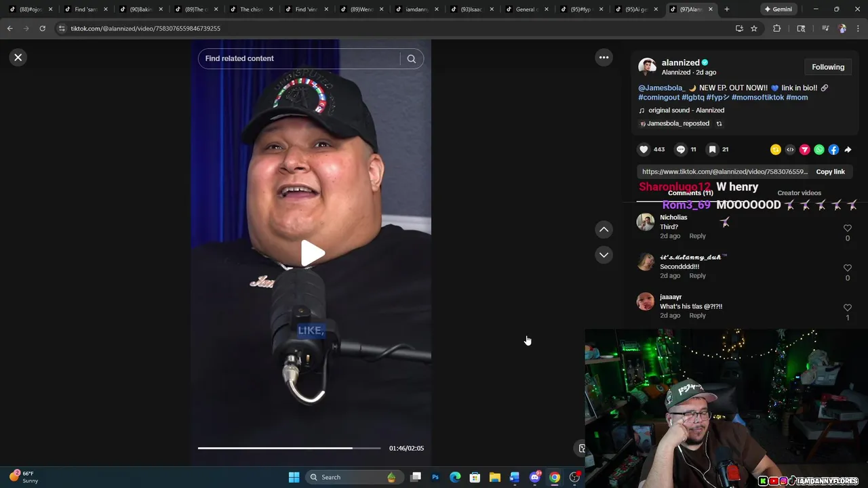Go back in the browser
Screen dimensions: 868x488
10,28
